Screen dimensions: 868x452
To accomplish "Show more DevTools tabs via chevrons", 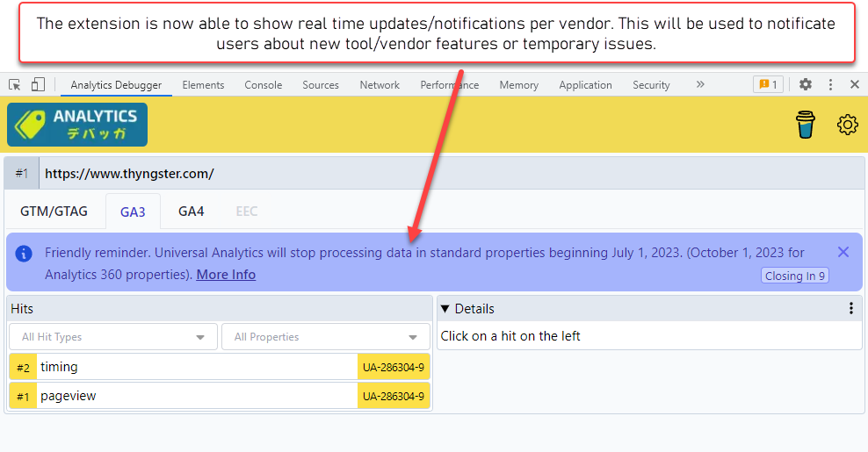I will (x=700, y=85).
